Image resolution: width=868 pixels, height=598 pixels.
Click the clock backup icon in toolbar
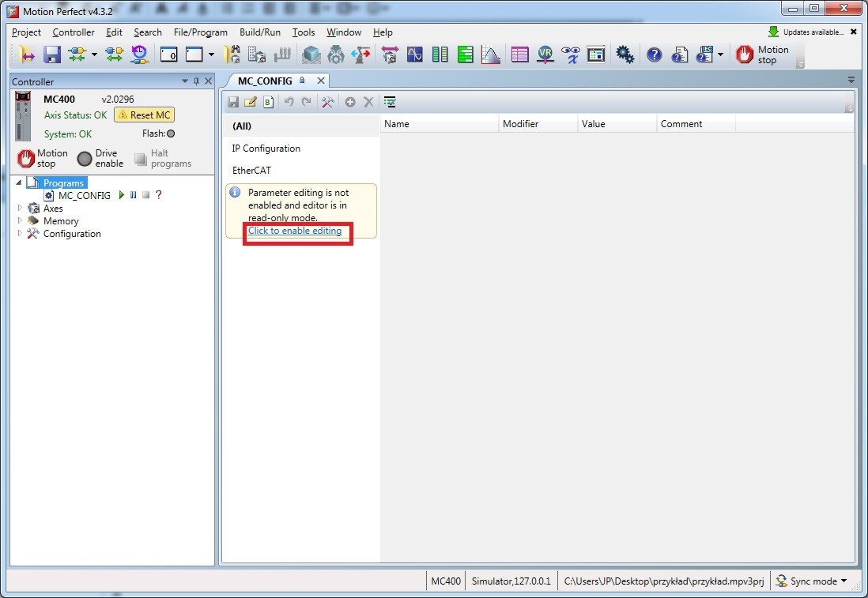(139, 55)
